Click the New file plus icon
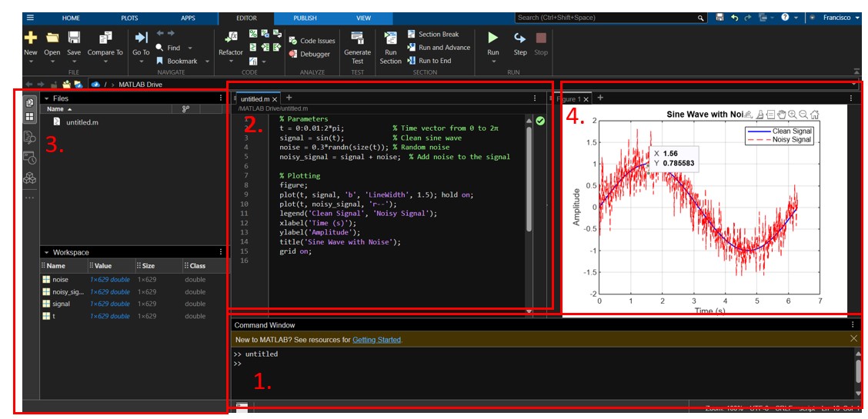Viewport: 868px width, 419px height. [x=31, y=38]
